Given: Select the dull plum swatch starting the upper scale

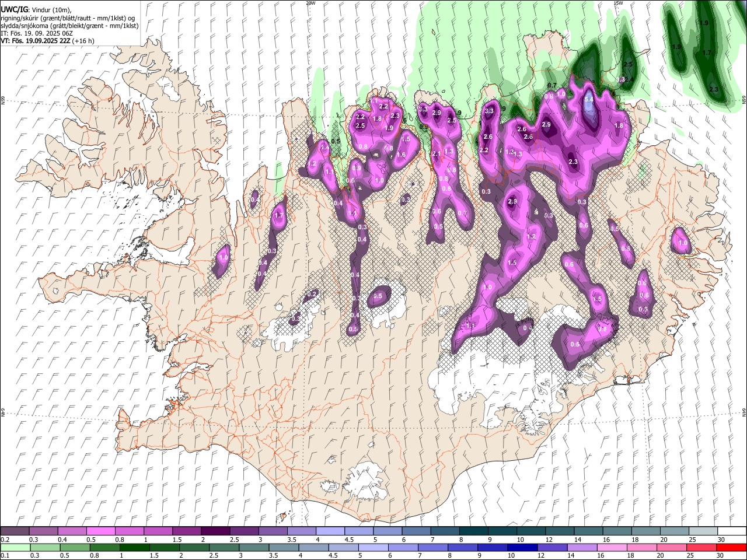Looking at the screenshot, I should point(15,531).
